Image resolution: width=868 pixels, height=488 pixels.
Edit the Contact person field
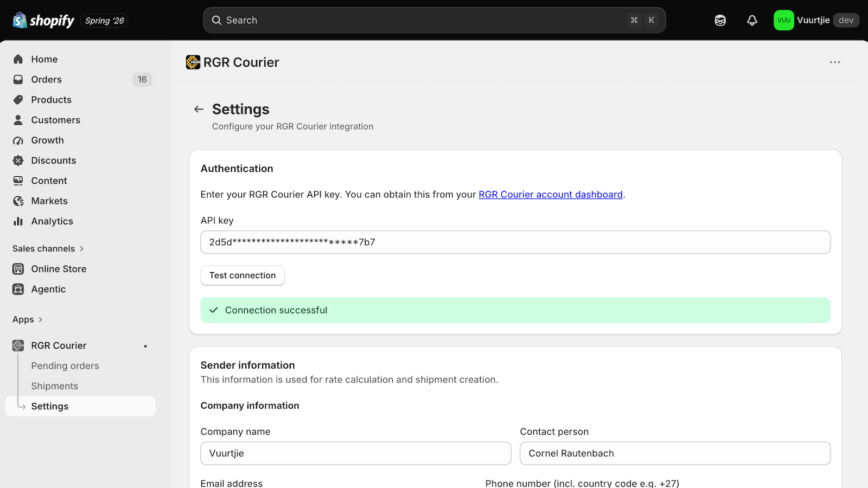(x=675, y=453)
